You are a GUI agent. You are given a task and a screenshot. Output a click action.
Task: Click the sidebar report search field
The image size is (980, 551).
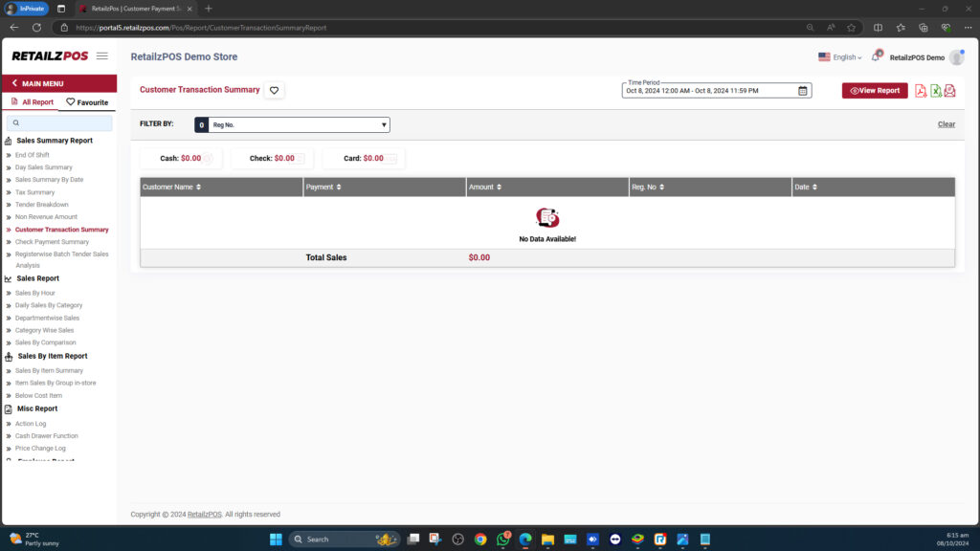59,123
